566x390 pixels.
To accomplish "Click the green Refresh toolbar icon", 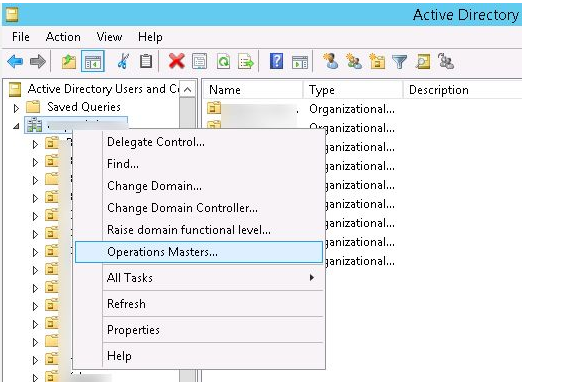I will [x=223, y=61].
